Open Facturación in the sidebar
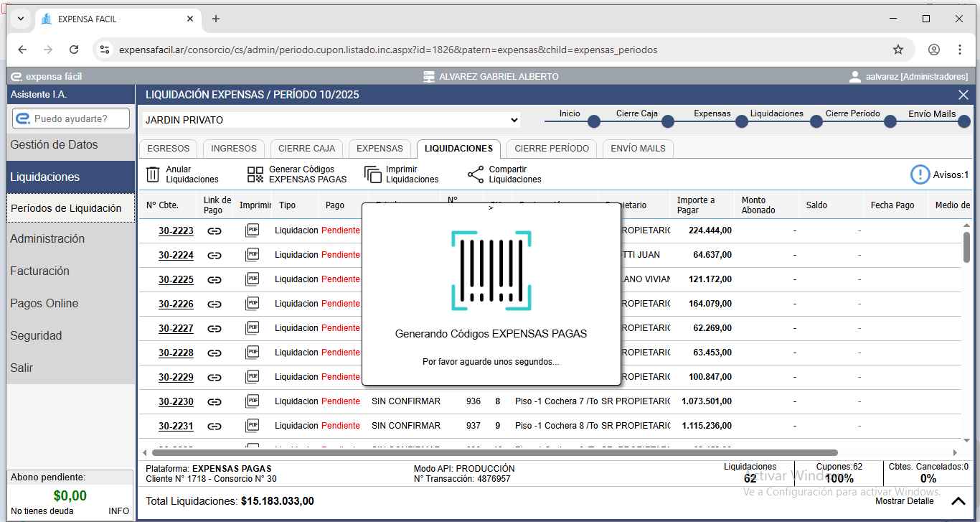The height and width of the screenshot is (522, 980). click(39, 271)
